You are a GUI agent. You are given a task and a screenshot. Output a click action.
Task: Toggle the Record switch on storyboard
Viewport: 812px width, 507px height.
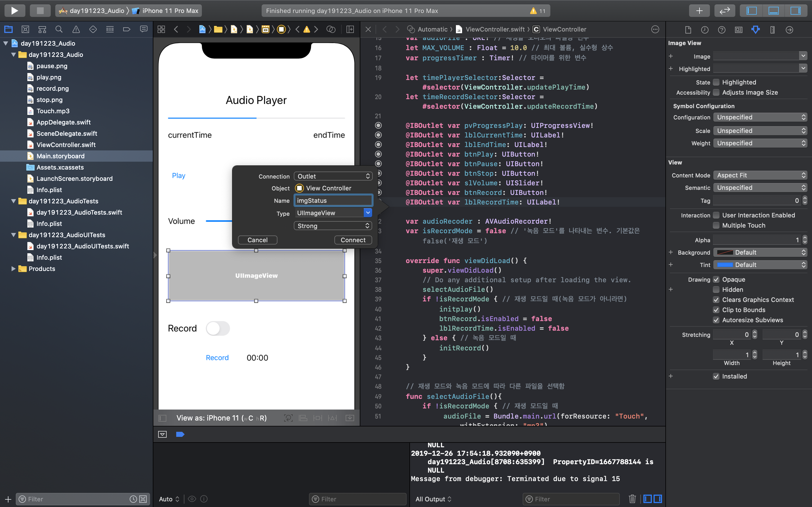pyautogui.click(x=218, y=328)
